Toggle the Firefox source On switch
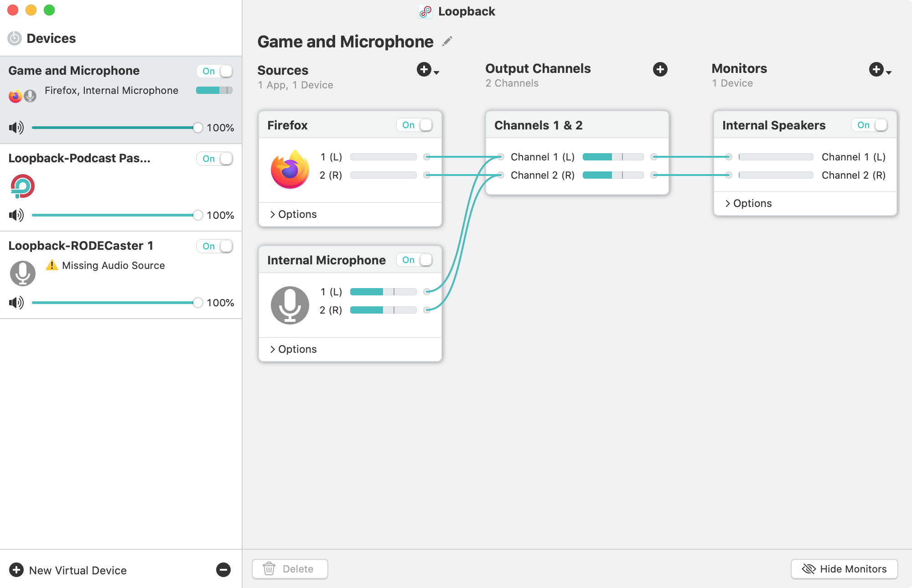 [x=415, y=125]
